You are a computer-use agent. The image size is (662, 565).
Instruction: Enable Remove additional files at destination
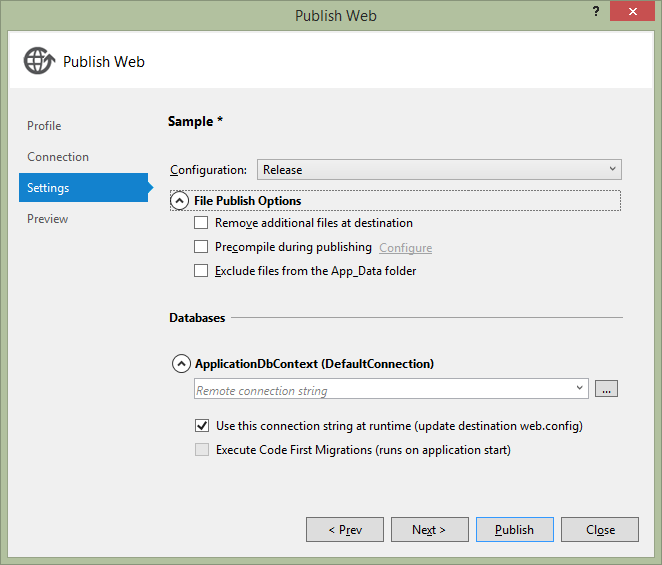202,223
